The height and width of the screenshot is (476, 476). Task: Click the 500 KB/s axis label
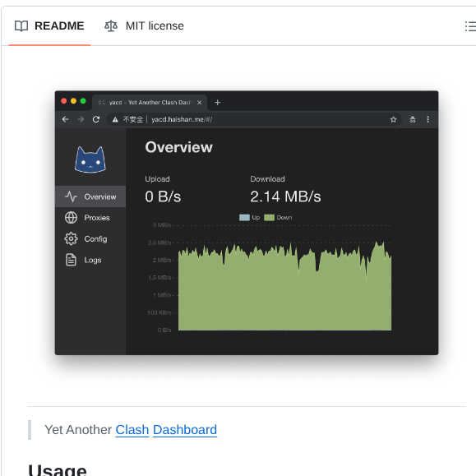(159, 312)
